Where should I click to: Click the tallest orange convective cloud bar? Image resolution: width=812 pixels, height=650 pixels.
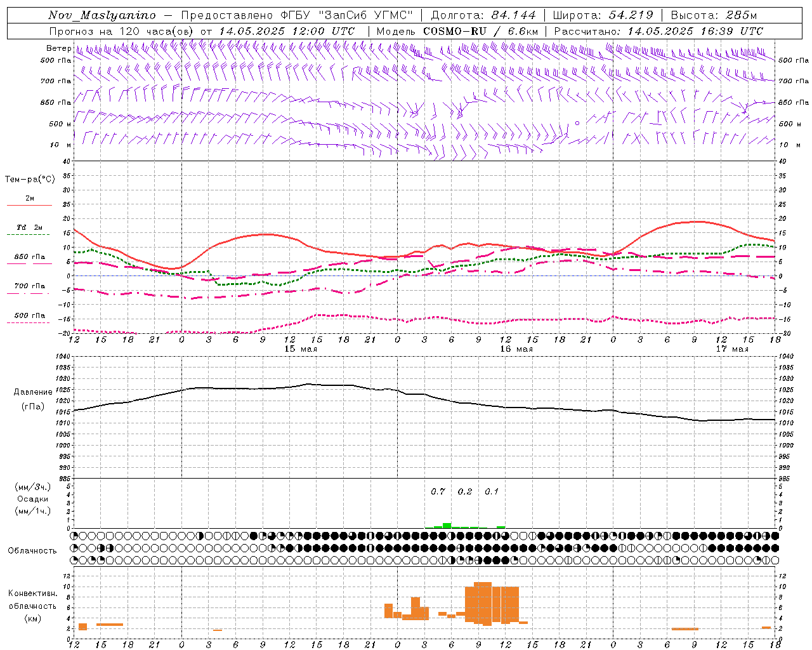pyautogui.click(x=483, y=604)
